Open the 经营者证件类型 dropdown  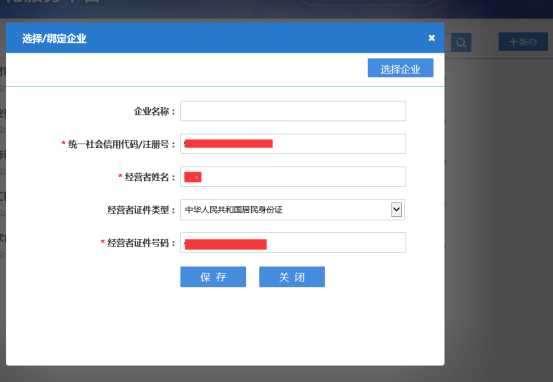[x=292, y=210]
